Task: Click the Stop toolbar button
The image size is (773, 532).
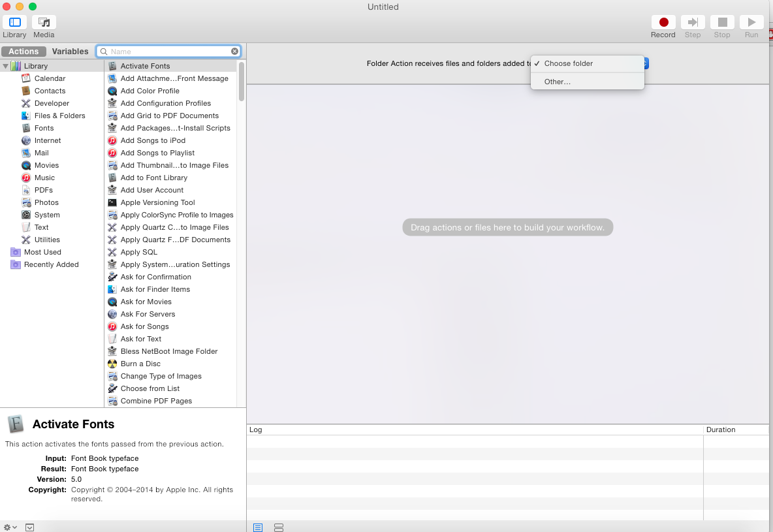Action: tap(722, 22)
